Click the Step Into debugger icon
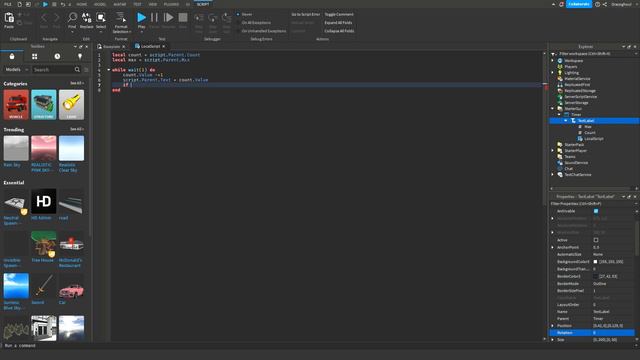The height and width of the screenshot is (360, 640). click(199, 18)
